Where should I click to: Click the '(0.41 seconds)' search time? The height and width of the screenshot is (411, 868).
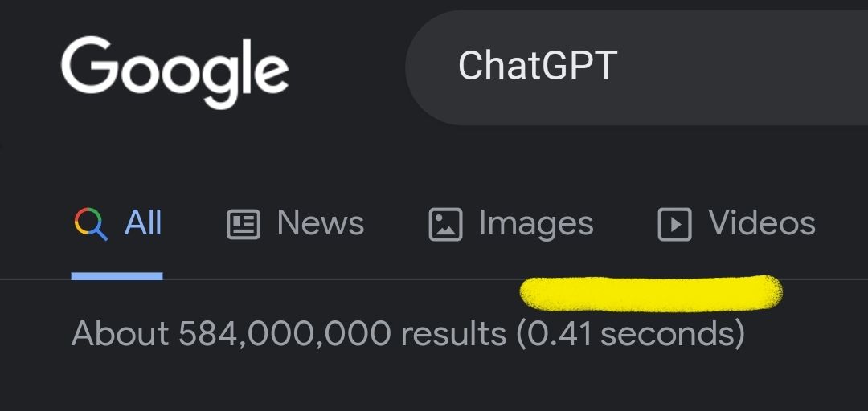point(630,333)
